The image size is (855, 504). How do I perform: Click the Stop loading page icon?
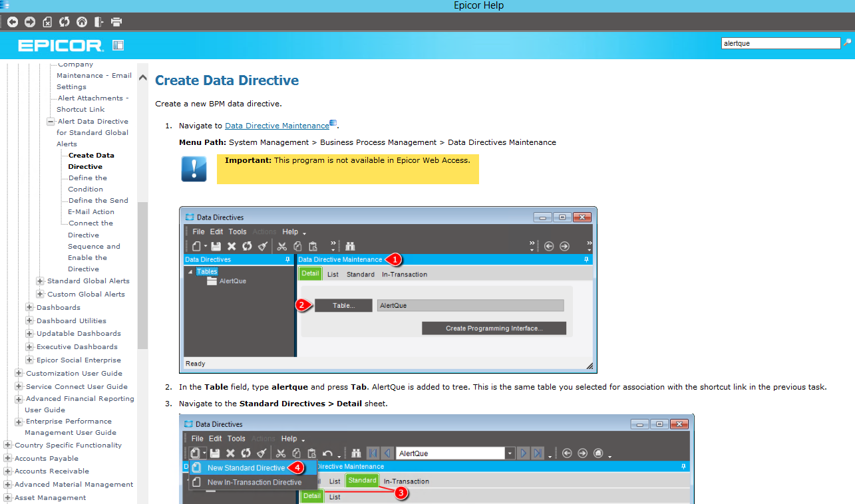pos(47,22)
